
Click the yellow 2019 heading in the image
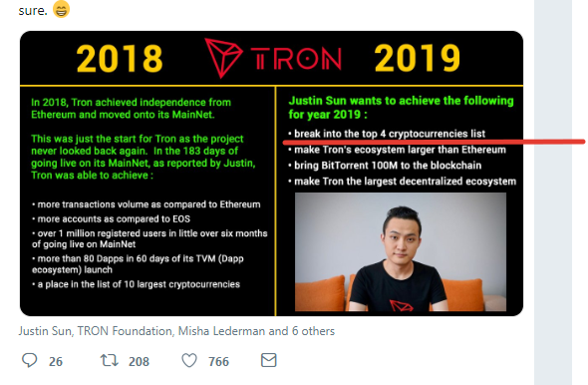(x=417, y=58)
